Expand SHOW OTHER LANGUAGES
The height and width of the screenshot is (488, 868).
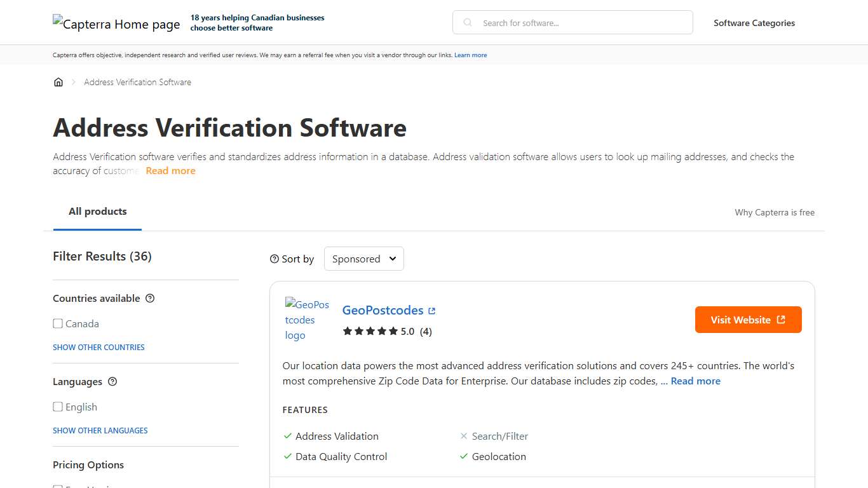(100, 430)
